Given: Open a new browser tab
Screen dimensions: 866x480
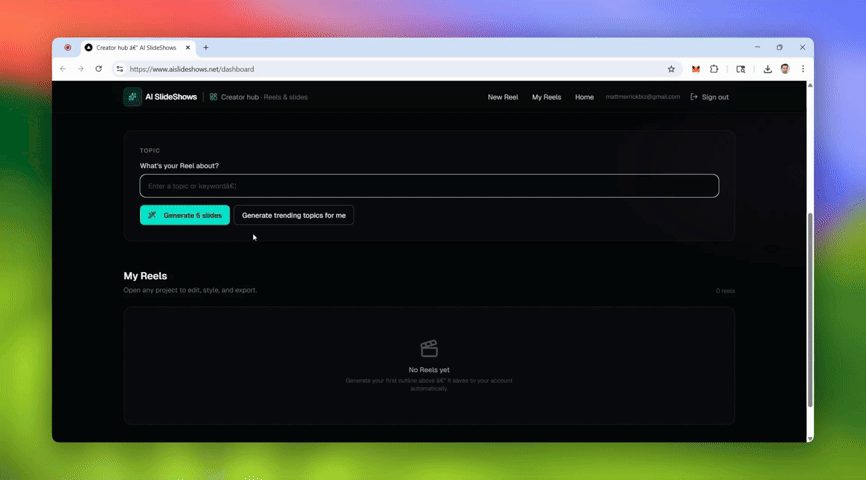Looking at the screenshot, I should coord(206,47).
